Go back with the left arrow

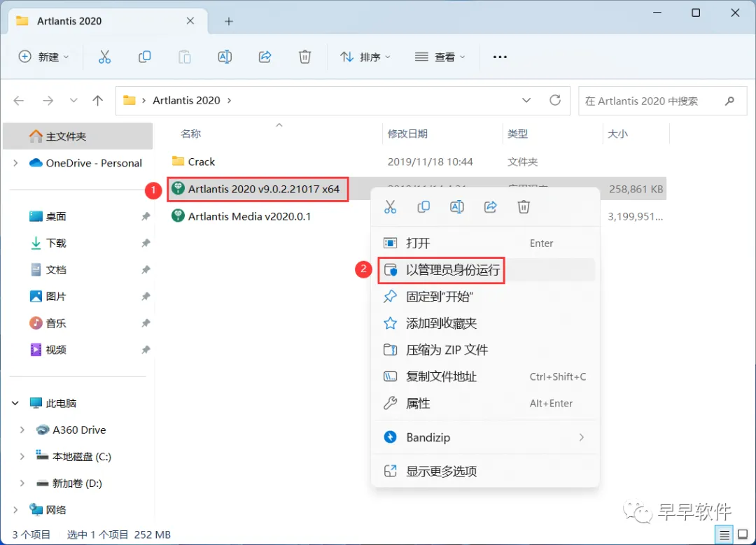19,100
